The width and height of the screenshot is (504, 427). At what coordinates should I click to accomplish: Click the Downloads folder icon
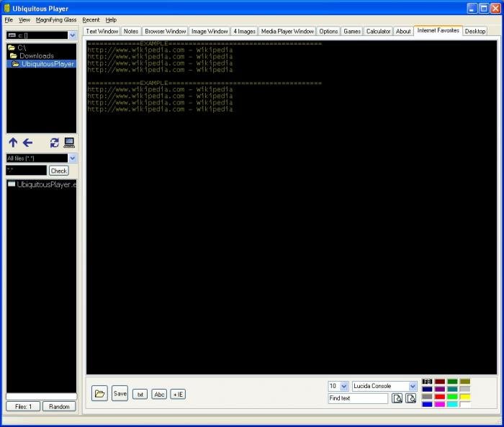coord(14,56)
